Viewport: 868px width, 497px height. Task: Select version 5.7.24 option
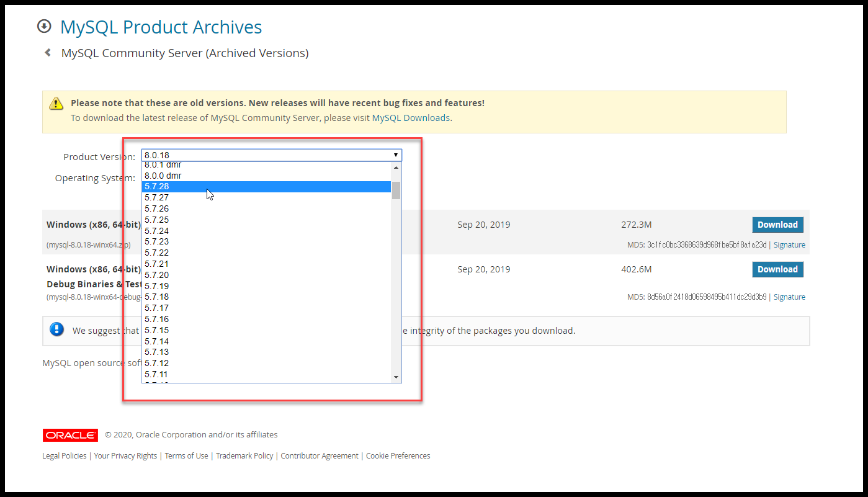[266, 231]
